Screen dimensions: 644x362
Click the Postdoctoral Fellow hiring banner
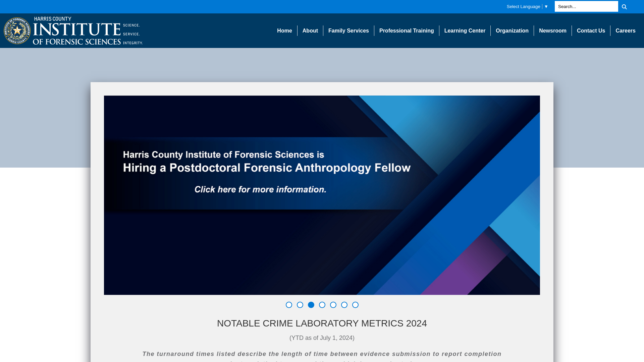322,195
